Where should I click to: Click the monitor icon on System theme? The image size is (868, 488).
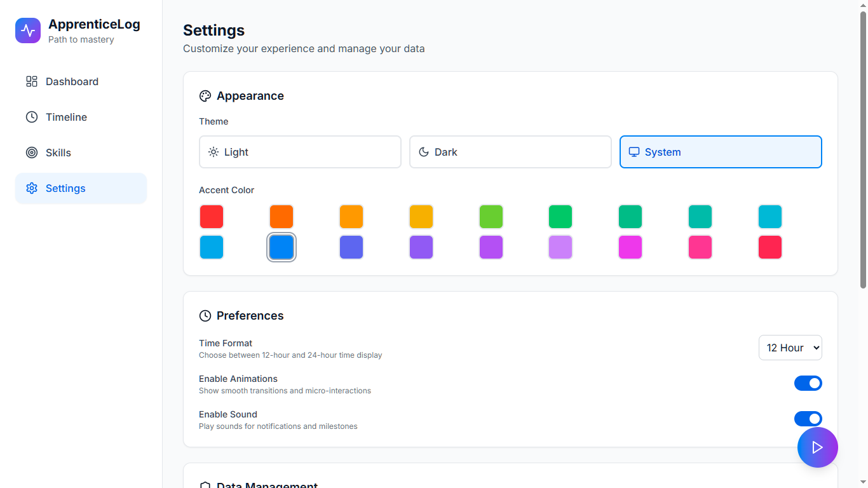pyautogui.click(x=634, y=152)
